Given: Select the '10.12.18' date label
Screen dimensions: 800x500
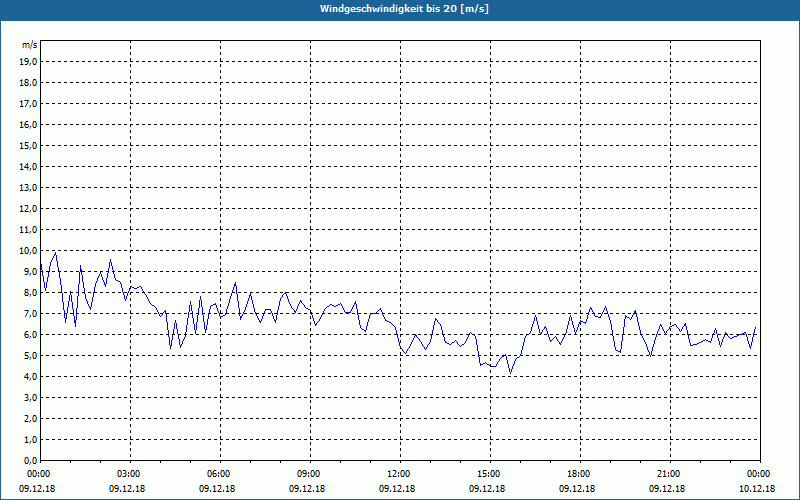Looking at the screenshot, I should 757,488.
